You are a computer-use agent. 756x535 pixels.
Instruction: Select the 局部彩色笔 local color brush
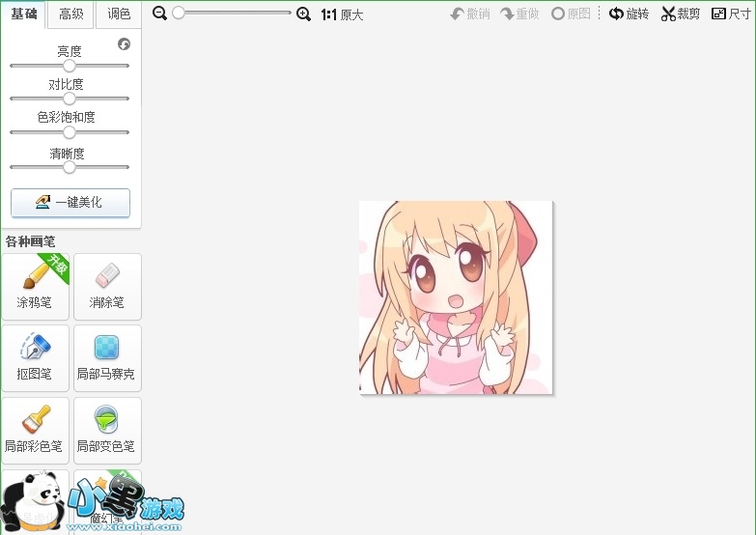36,431
